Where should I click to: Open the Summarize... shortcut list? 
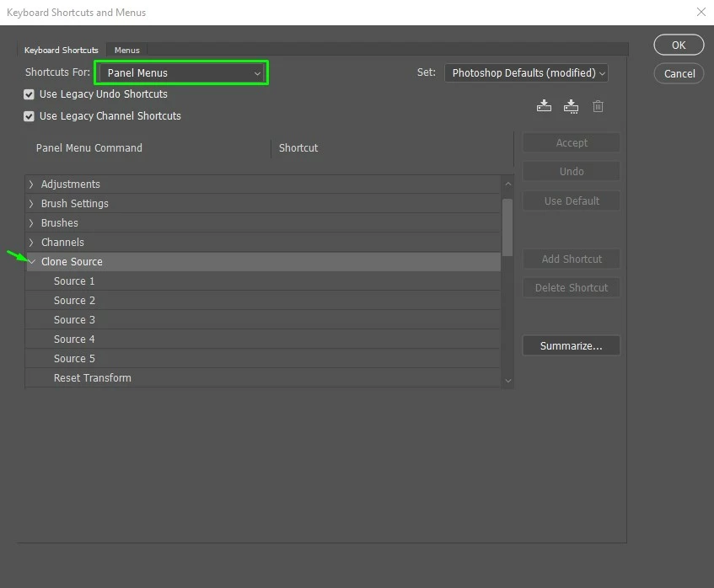click(571, 346)
